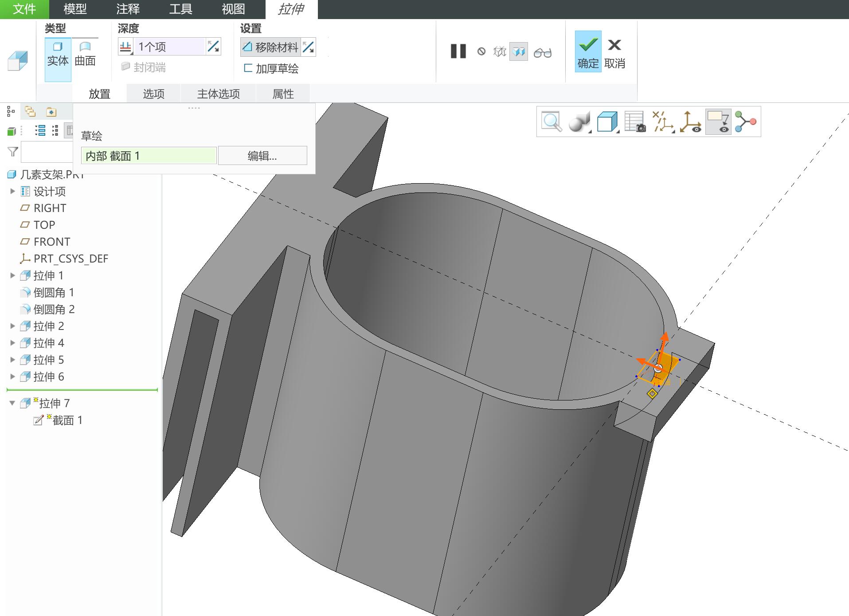The image size is (849, 616).
Task: Open the 选项 tab
Action: (154, 94)
